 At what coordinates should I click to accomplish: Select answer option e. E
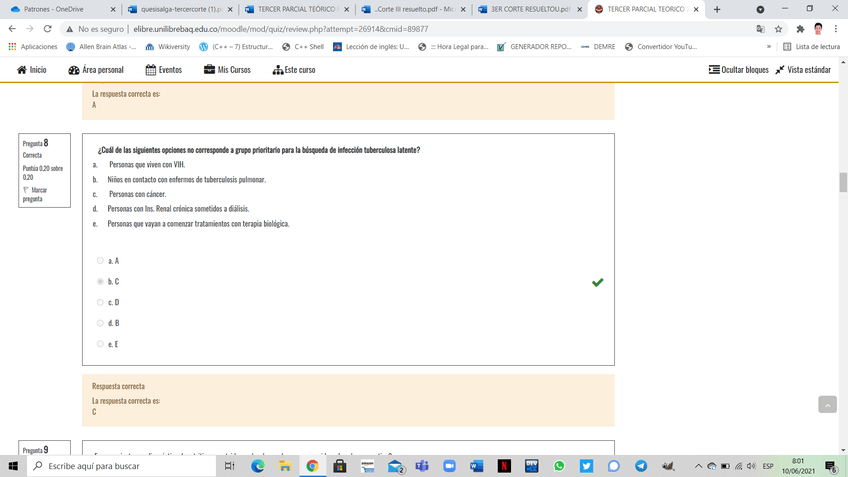point(100,344)
